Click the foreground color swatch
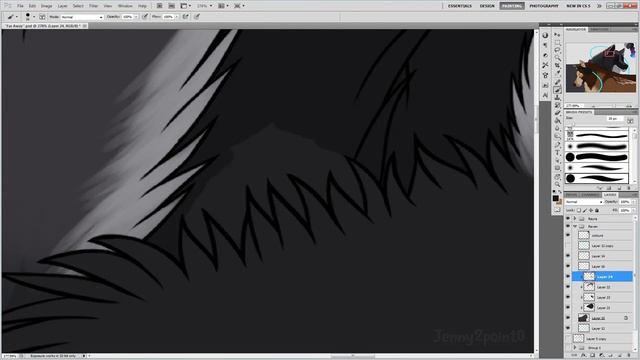This screenshot has height=360, width=640. click(x=556, y=198)
